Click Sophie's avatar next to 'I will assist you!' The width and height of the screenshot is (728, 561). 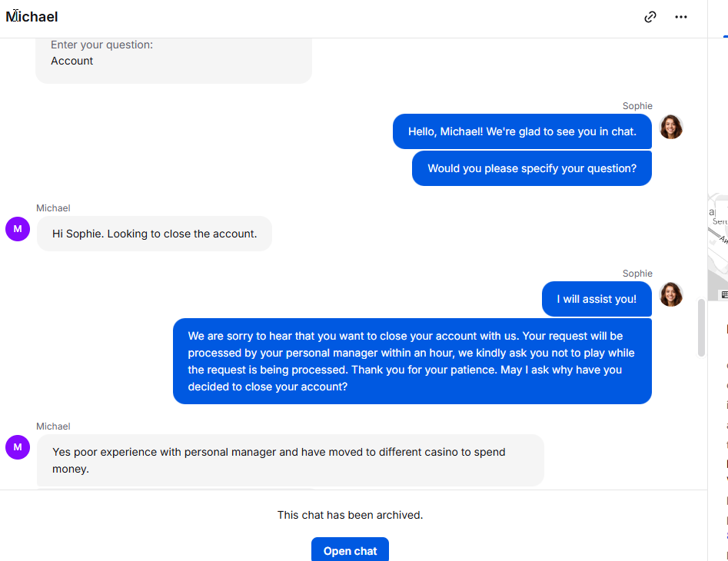(671, 294)
